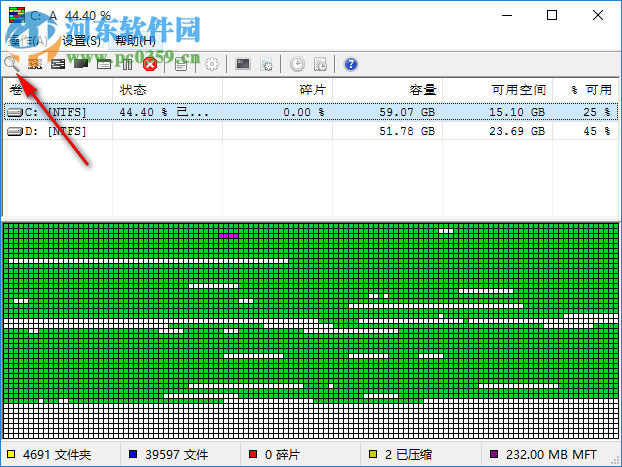Click the 4691 文件夹 status text
Viewport: 622px width, 467px height.
pyautogui.click(x=57, y=454)
